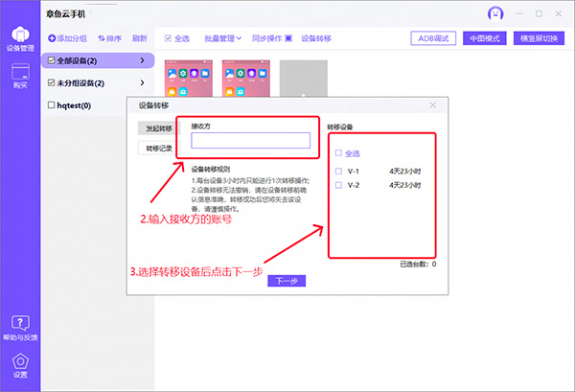Toggle 全选 checkbox in transfer dialog
The width and height of the screenshot is (575, 392).
click(x=338, y=153)
